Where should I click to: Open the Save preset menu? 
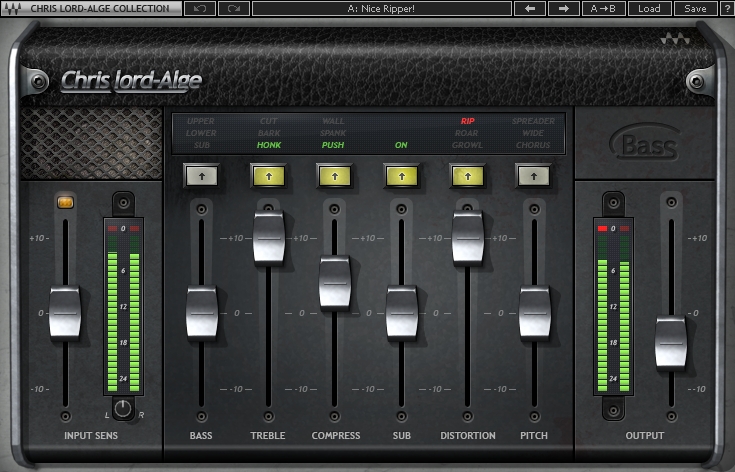pos(695,8)
